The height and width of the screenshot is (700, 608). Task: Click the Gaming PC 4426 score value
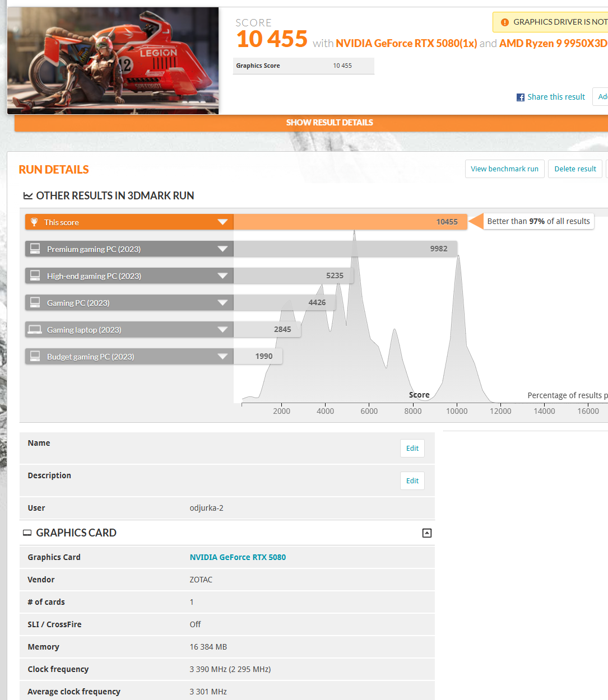[x=317, y=302]
